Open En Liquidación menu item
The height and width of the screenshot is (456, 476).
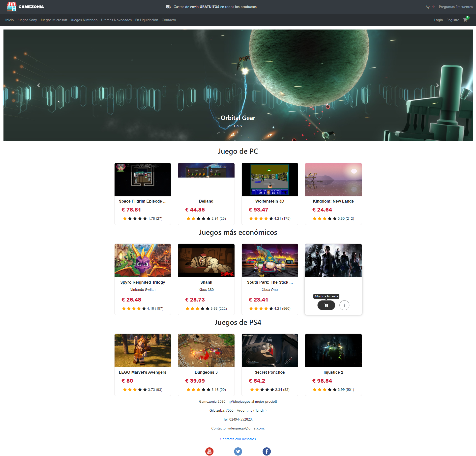147,20
